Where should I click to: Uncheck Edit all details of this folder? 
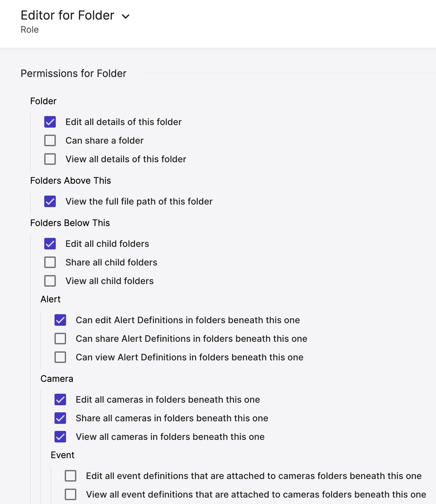(50, 122)
